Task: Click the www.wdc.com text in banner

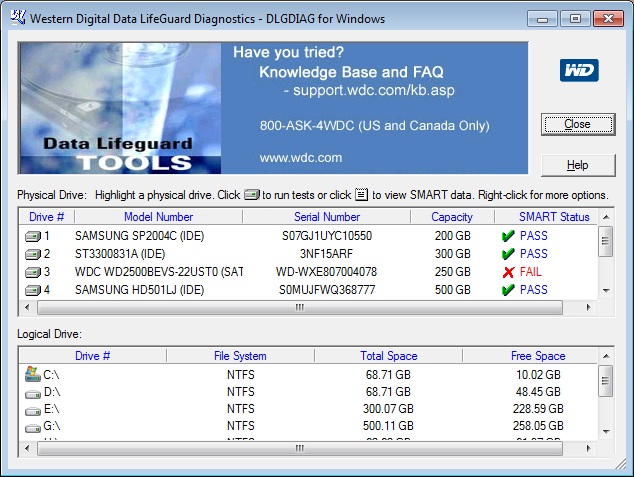Action: tap(301, 158)
